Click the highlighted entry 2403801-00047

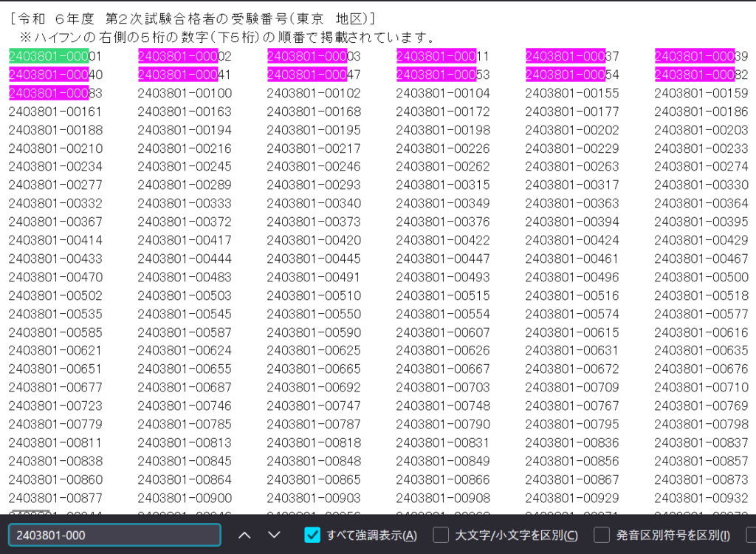314,75
